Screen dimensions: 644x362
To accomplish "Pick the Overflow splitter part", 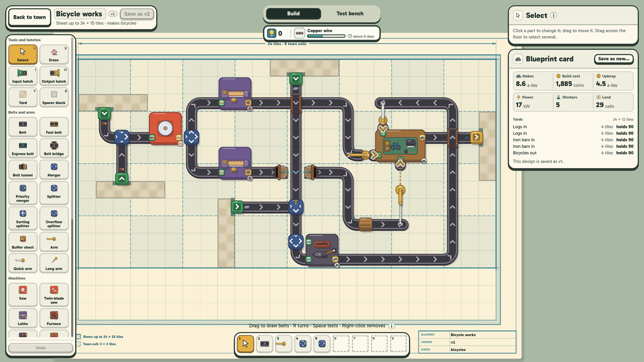I will (x=54, y=219).
